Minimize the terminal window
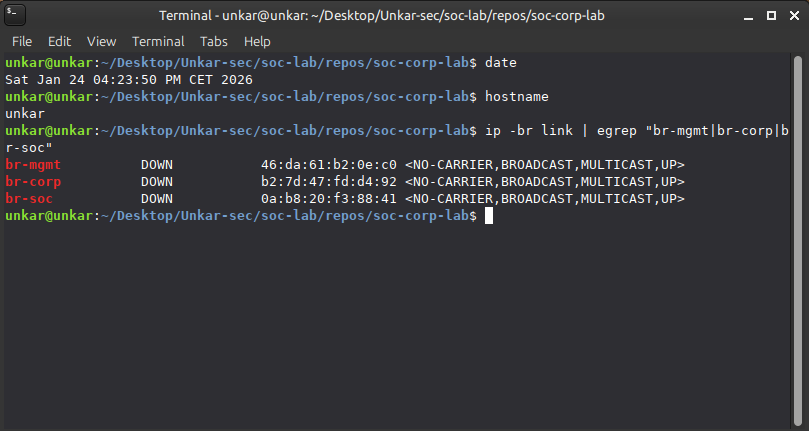 click(x=745, y=16)
